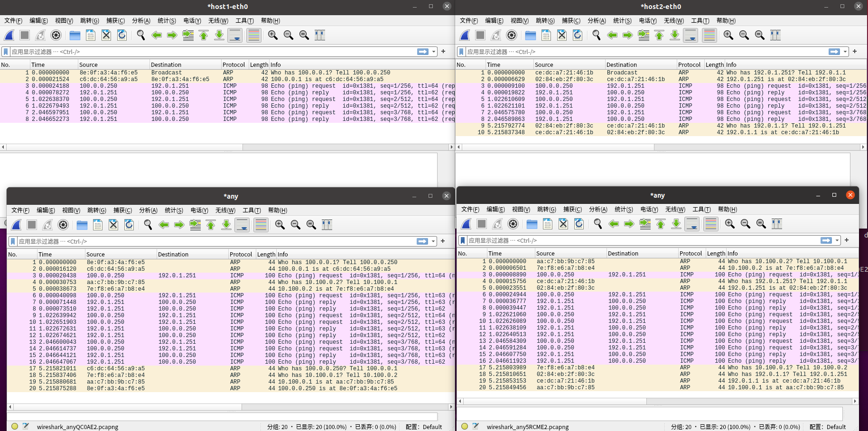Click display filter input in bottom-right any window
The width and height of the screenshot is (868, 431).
[644, 240]
